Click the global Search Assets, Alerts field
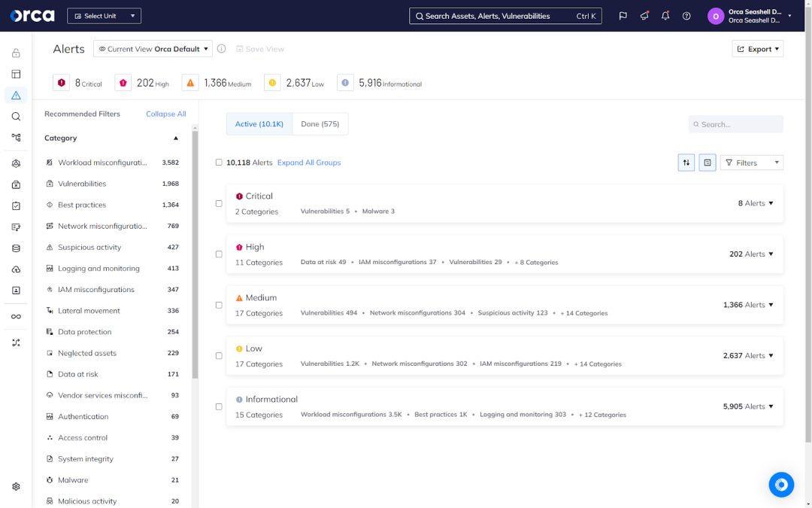The image size is (812, 508). (x=505, y=16)
